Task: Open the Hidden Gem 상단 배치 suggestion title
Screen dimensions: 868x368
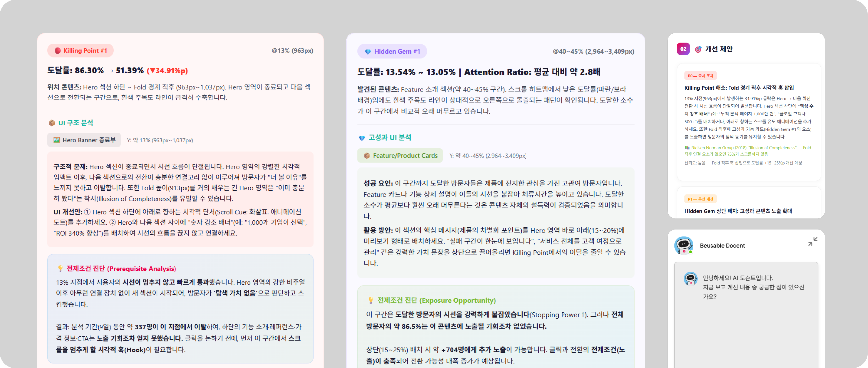Action: 738,211
